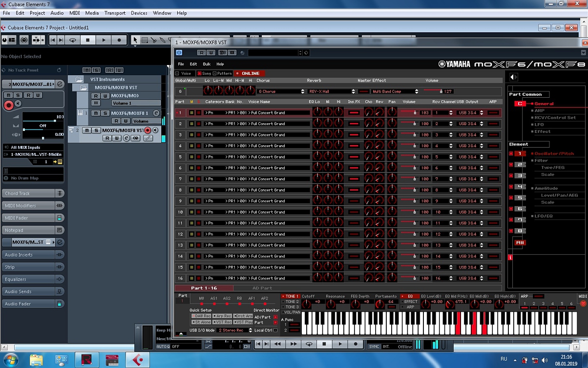Select Song mode checkbox in editor
Image resolution: width=588 pixels, height=368 pixels.
click(199, 73)
